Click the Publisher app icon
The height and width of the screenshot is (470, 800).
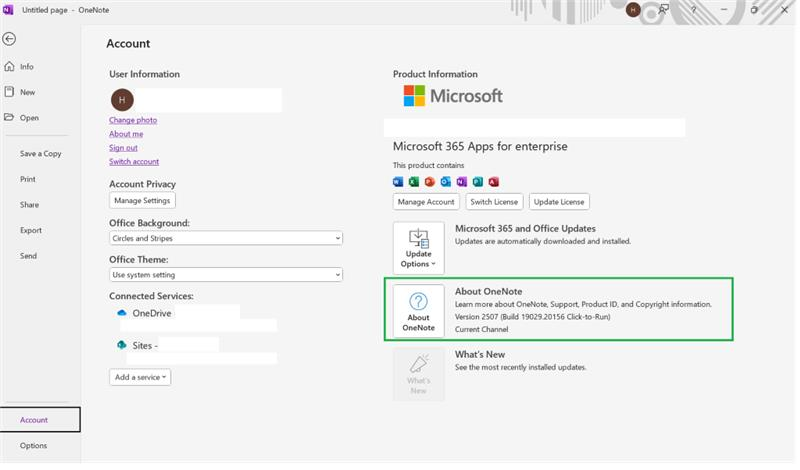pyautogui.click(x=478, y=182)
